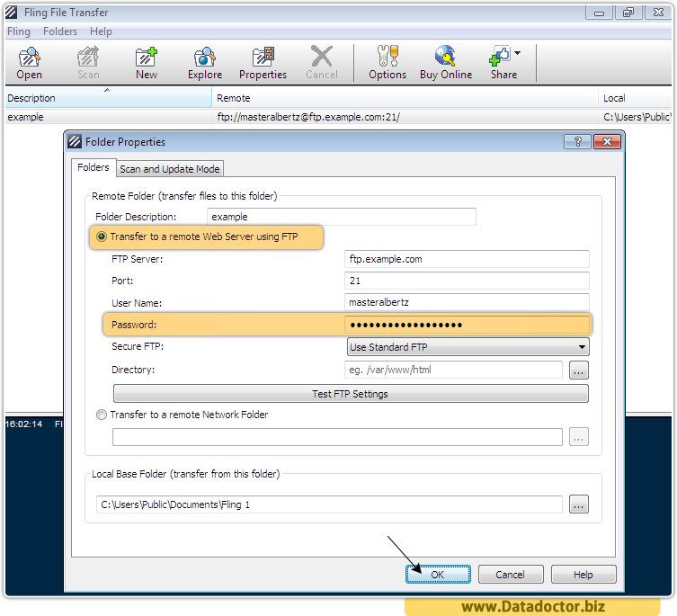
Task: Click the Local Base Folder path field
Action: pyautogui.click(x=329, y=504)
